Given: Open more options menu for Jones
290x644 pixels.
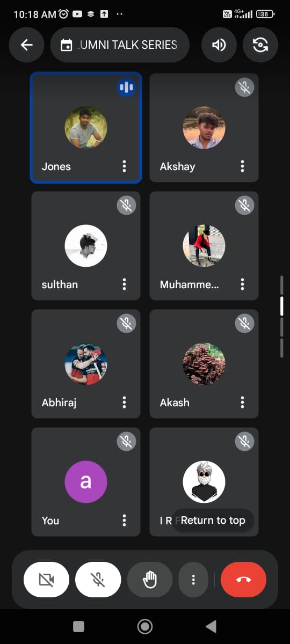Looking at the screenshot, I should pyautogui.click(x=125, y=166).
